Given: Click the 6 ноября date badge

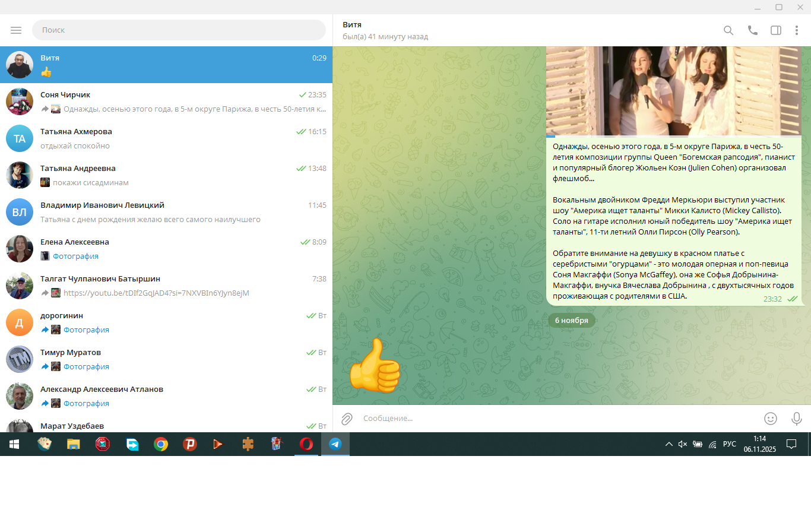Looking at the screenshot, I should coord(572,321).
